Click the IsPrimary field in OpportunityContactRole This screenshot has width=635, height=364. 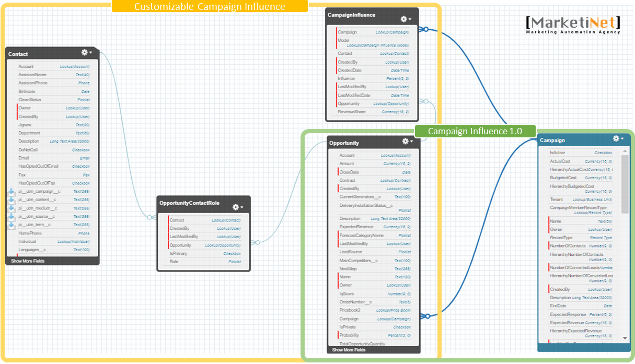(x=205, y=254)
